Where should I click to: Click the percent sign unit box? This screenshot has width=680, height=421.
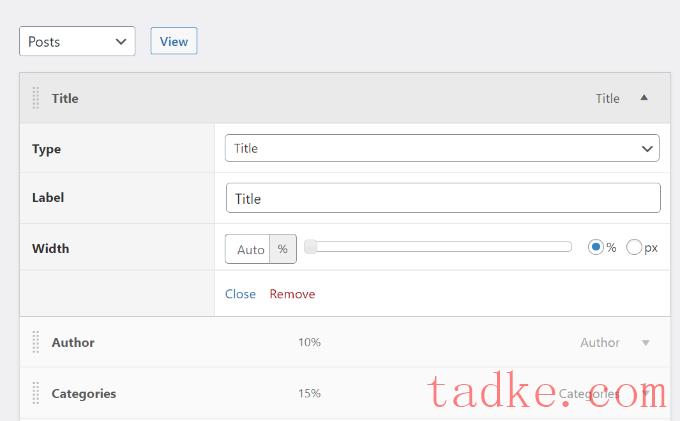point(283,249)
